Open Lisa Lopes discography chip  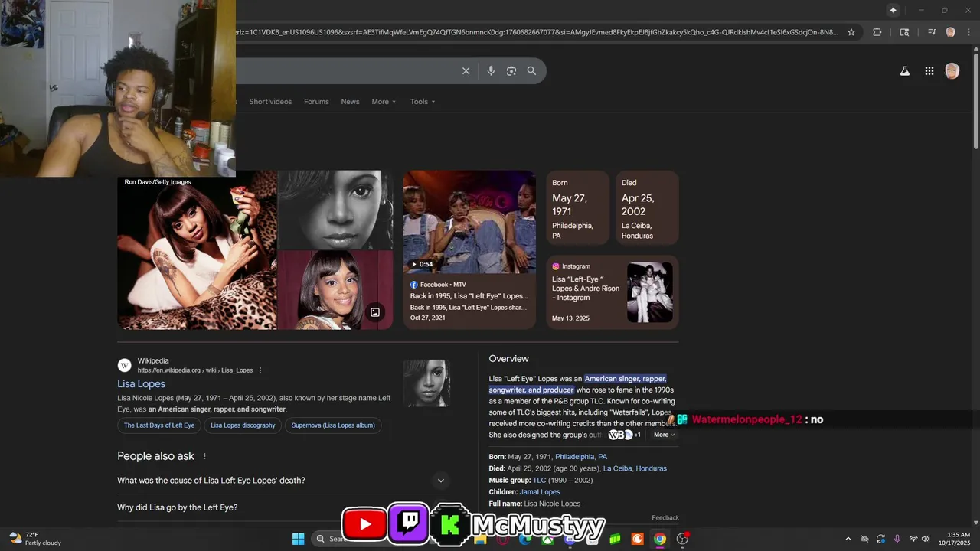click(x=243, y=425)
